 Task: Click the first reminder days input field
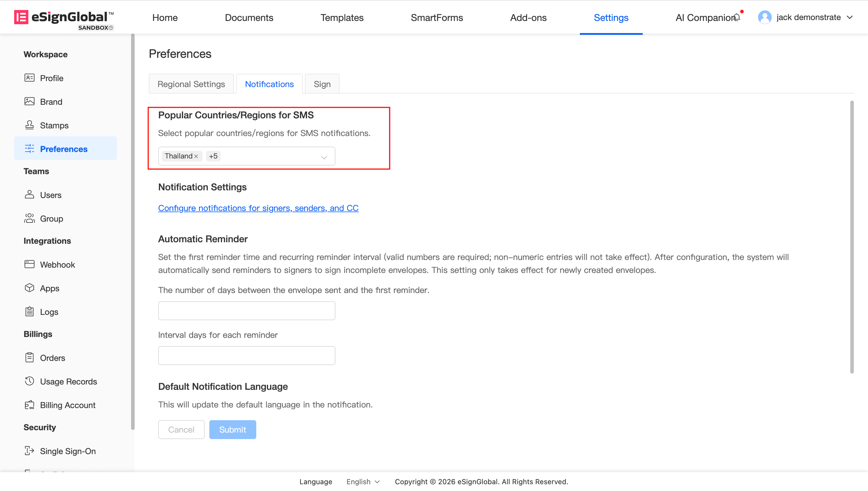coord(247,311)
